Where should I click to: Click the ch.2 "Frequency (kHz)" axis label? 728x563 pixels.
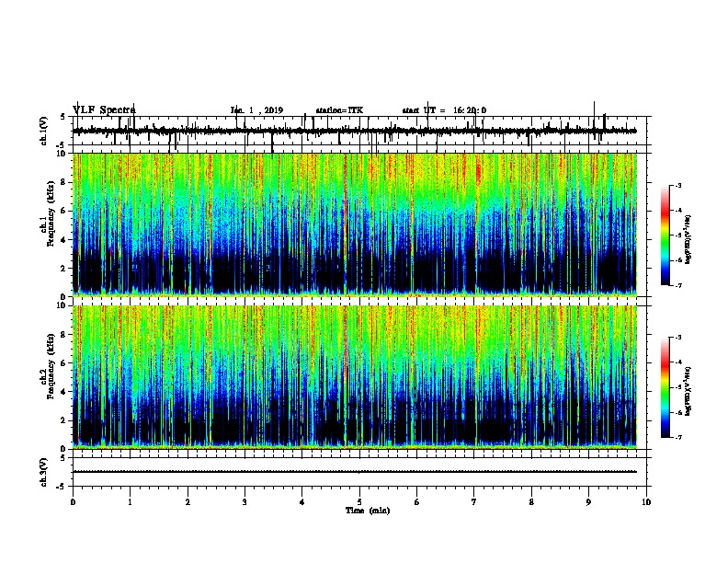tap(51, 366)
